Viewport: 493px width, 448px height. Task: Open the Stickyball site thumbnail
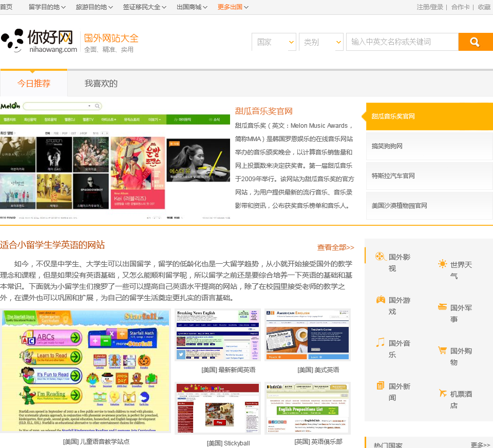point(218,408)
